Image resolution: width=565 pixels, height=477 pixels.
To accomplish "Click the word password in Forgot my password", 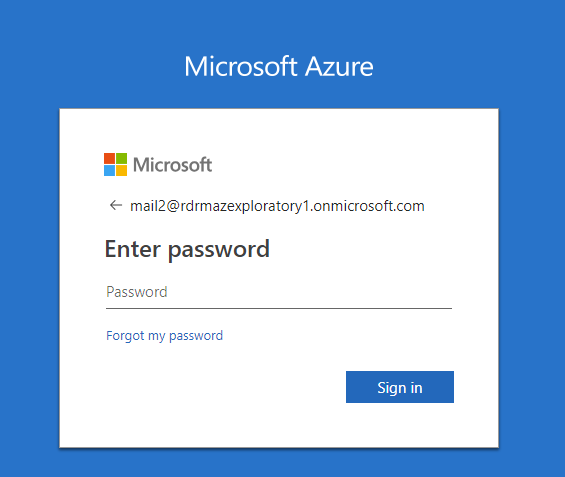I will tap(196, 336).
